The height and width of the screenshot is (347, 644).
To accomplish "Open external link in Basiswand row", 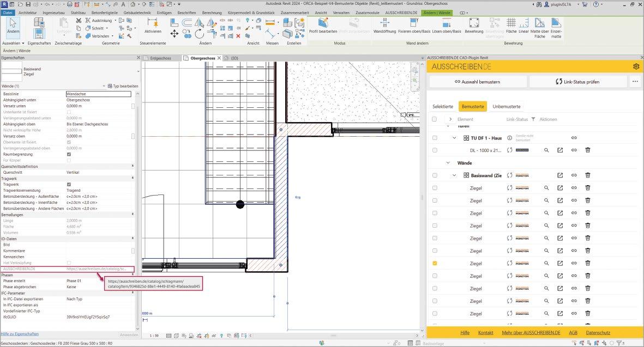I will [560, 175].
